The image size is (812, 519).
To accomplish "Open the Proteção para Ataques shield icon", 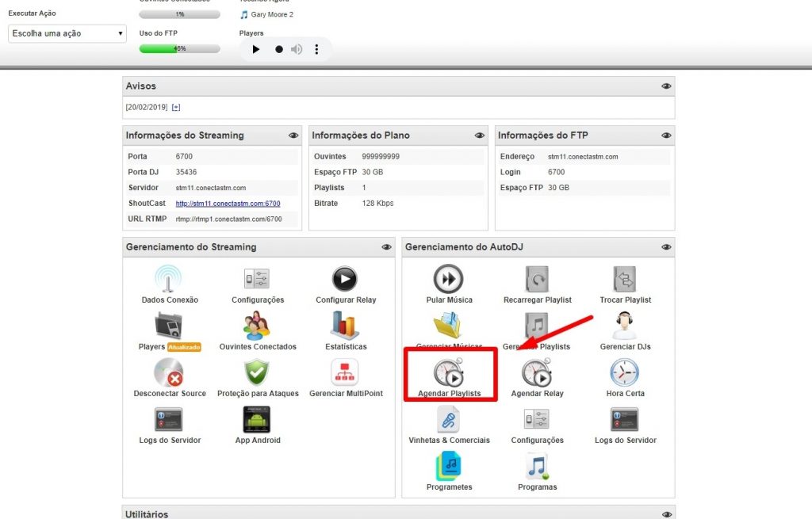I will tap(257, 372).
